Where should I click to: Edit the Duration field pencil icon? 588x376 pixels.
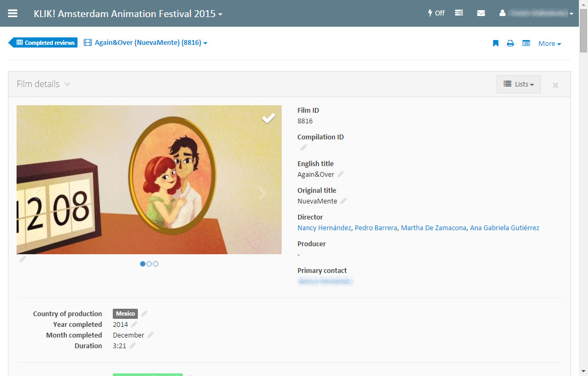pos(133,346)
